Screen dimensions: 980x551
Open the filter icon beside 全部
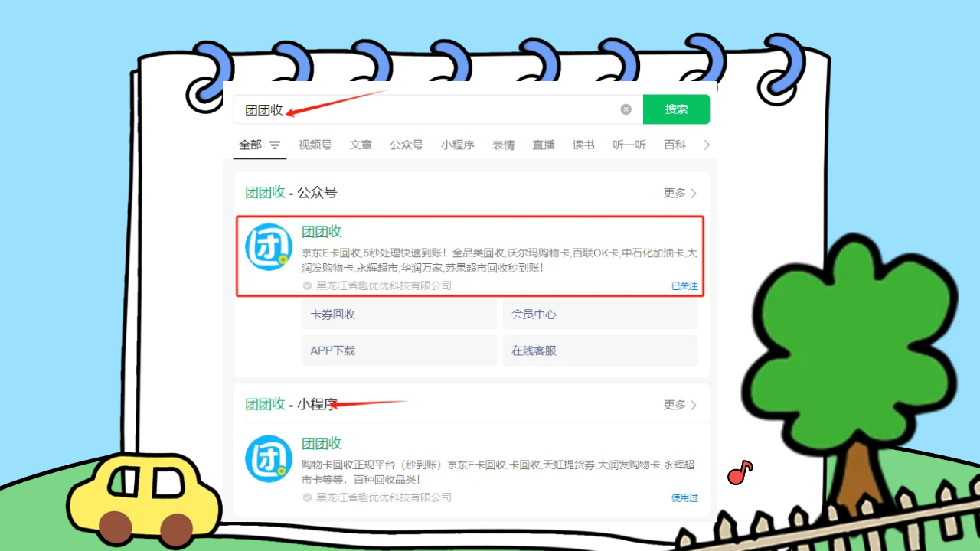click(275, 145)
